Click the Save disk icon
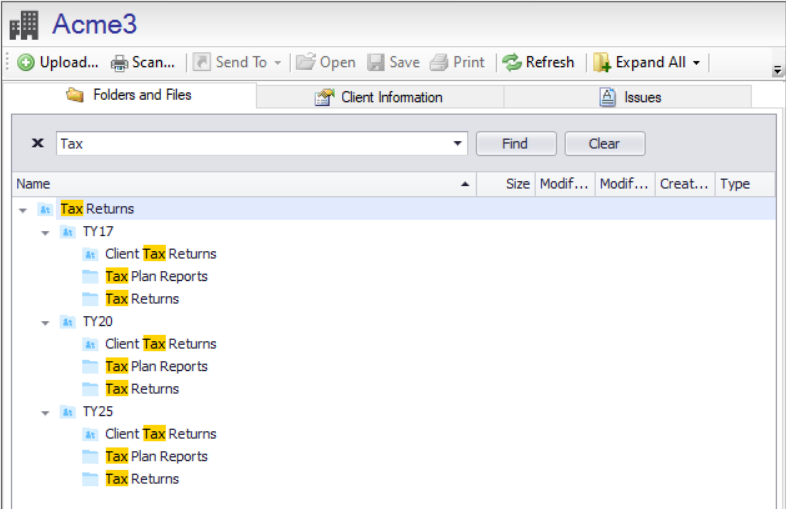The height and width of the screenshot is (509, 786). 376,62
